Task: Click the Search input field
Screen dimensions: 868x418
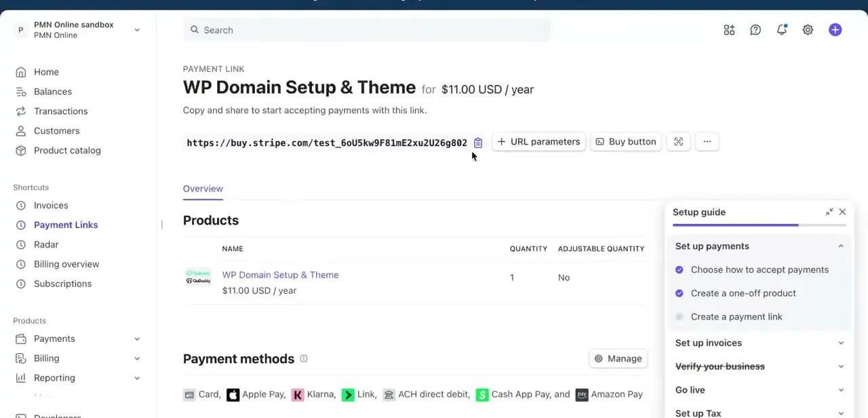Action: coord(367,30)
